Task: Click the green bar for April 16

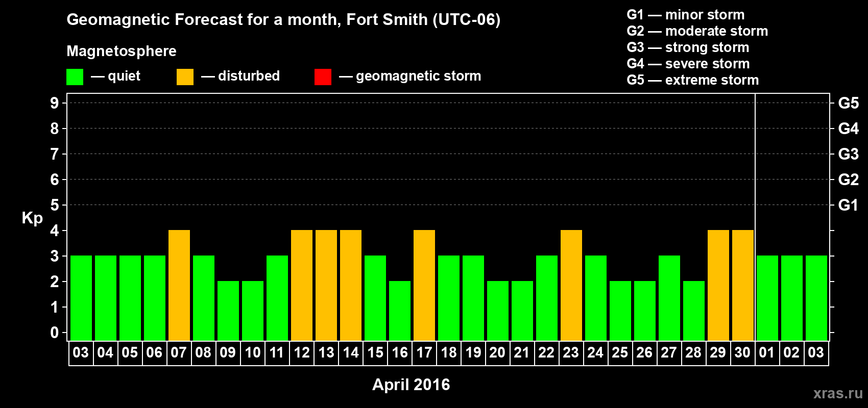Action: 400,311
